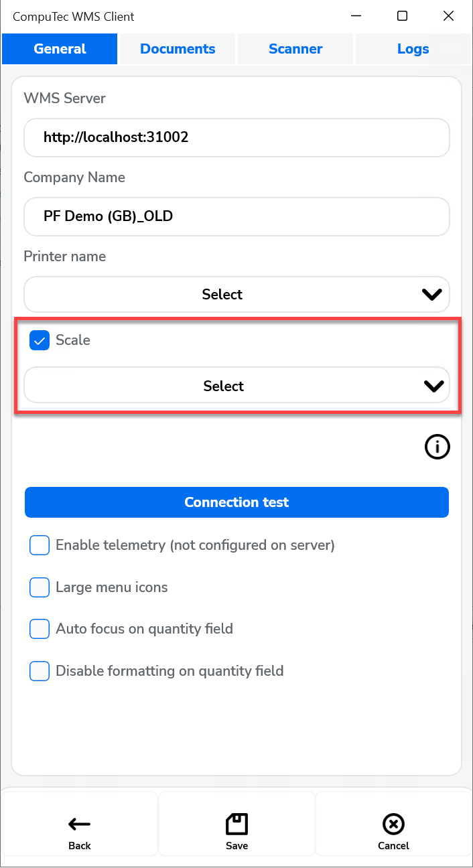Switch to the Documents tab
This screenshot has height=868, width=473.
(x=178, y=49)
